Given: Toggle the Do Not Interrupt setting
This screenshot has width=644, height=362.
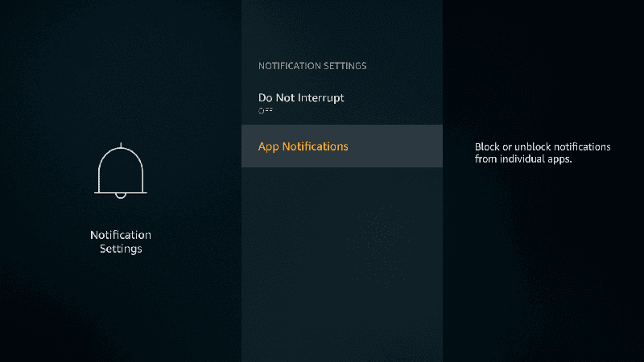Looking at the screenshot, I should coord(341,103).
